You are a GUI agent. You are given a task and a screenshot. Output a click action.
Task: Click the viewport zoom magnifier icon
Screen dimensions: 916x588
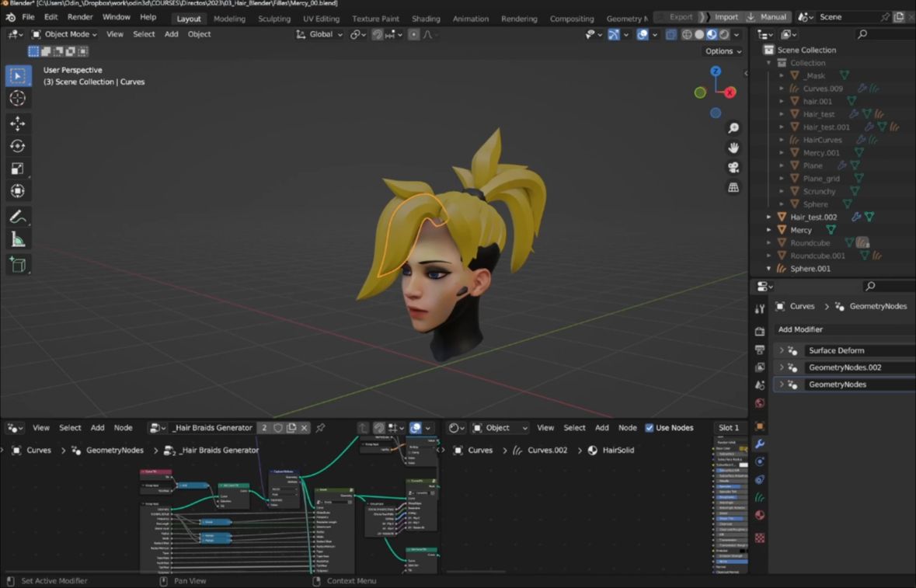tap(733, 128)
